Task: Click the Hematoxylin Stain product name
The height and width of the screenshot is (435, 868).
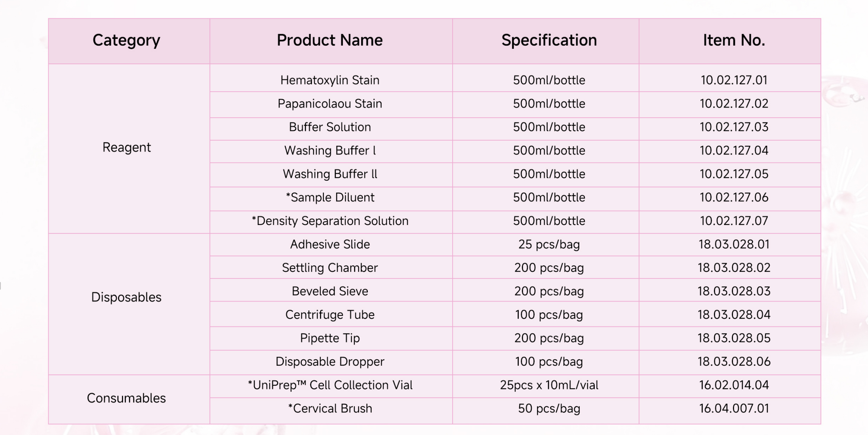Action: click(330, 80)
